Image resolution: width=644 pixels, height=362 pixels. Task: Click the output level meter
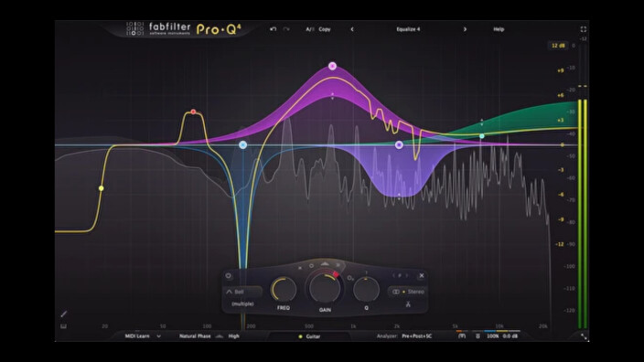(x=583, y=213)
